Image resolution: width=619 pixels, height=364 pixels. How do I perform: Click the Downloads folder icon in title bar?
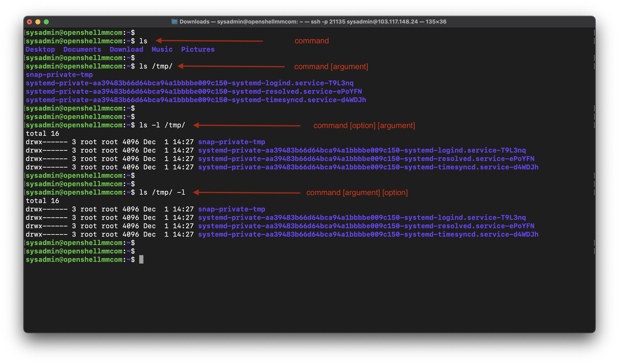174,22
